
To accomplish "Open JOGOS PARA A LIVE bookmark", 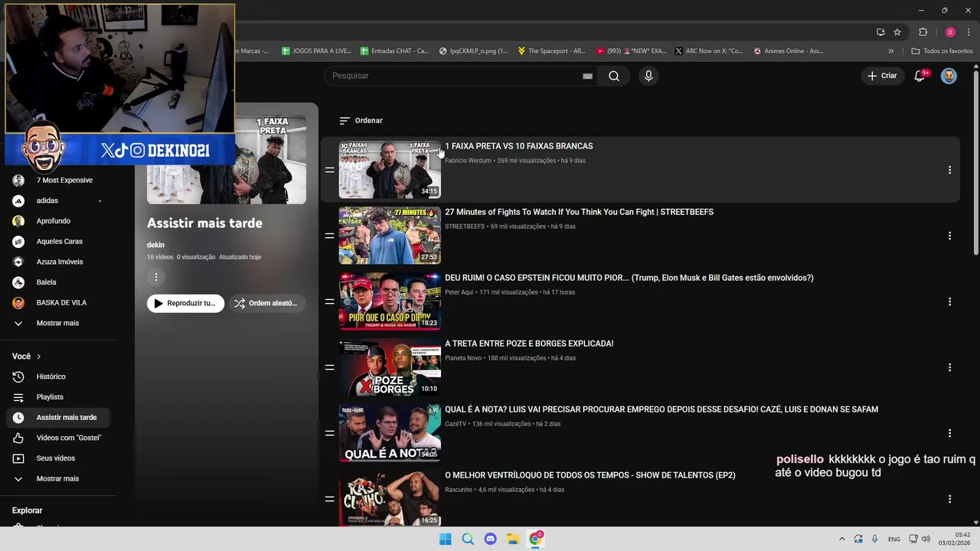I will pyautogui.click(x=316, y=51).
